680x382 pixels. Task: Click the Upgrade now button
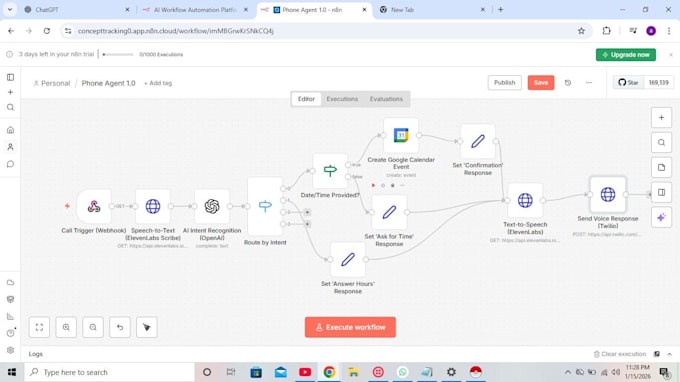[x=625, y=55]
